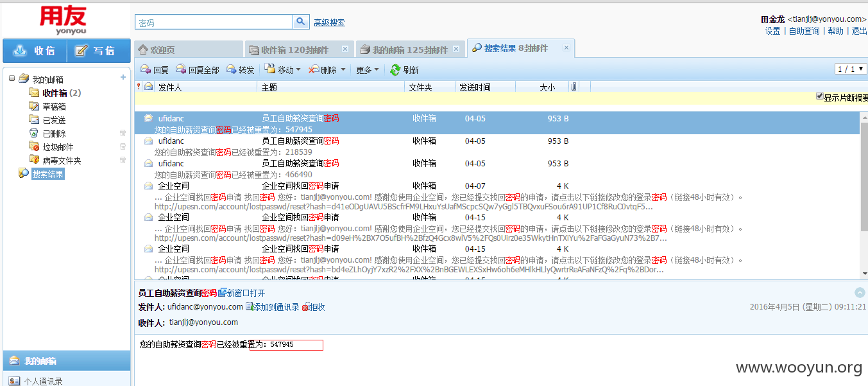Screen dimensions: 868x386
Task: Collapse the preview header with the up-arrow icon
Action: click(860, 292)
